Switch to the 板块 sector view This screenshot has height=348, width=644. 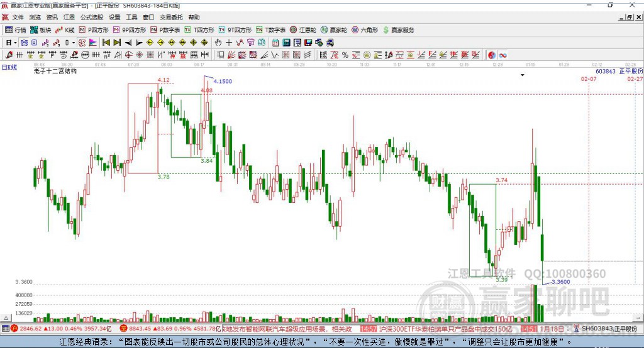(41, 30)
